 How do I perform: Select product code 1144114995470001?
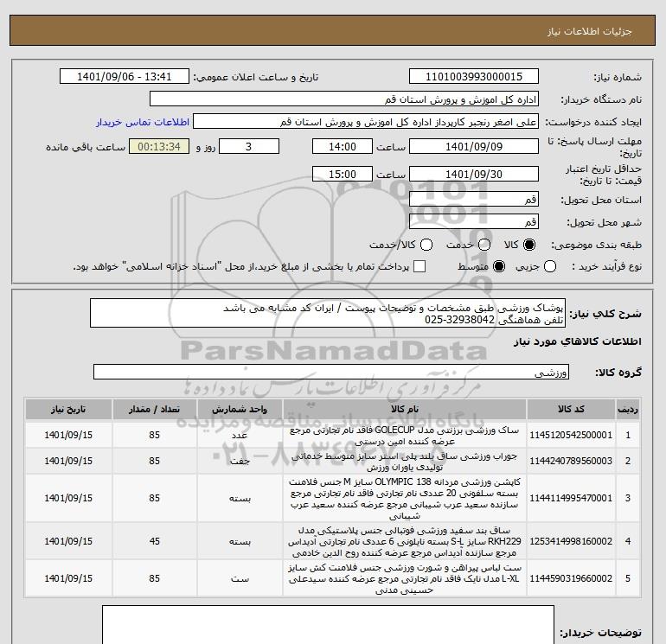(x=571, y=499)
